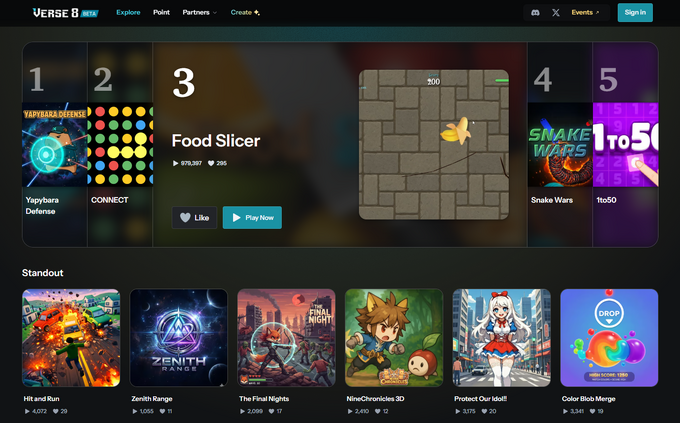This screenshot has width=680, height=423.
Task: Go to the Explore tab
Action: (x=128, y=13)
